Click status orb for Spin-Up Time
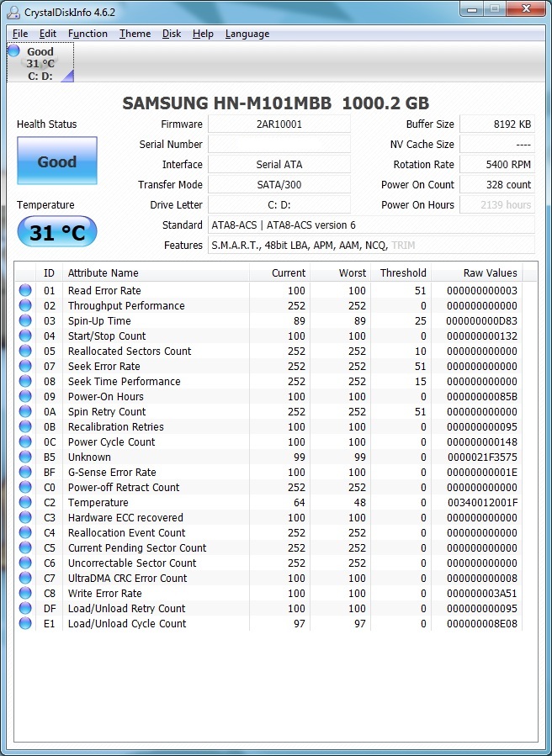 click(25, 320)
